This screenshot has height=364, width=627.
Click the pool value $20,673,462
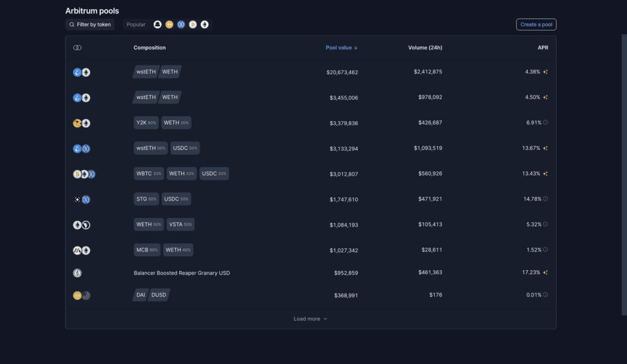point(342,72)
